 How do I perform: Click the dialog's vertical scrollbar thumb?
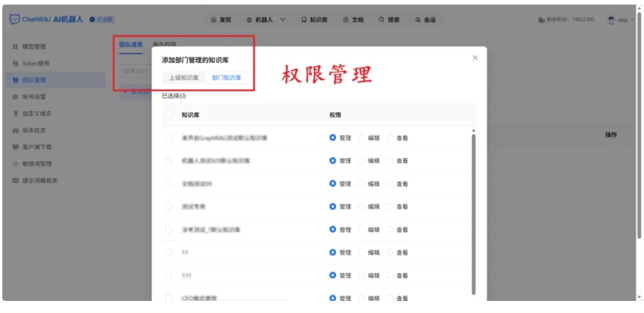point(474,214)
